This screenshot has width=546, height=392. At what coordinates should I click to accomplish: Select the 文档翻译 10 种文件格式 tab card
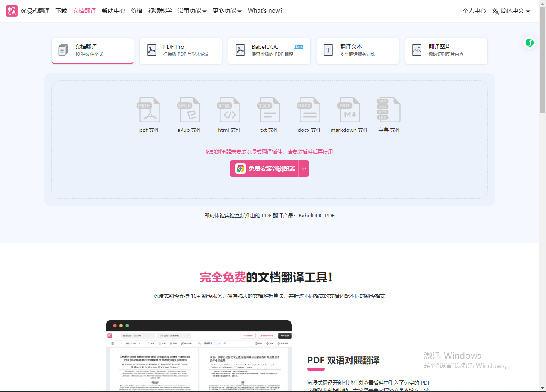(92, 51)
